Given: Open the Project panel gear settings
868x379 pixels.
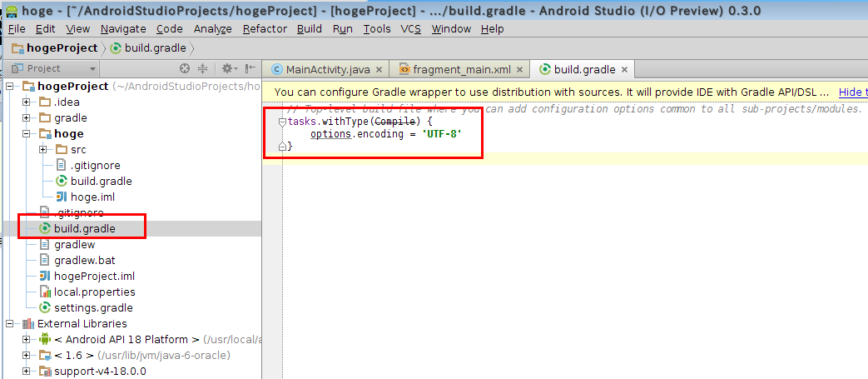Looking at the screenshot, I should (x=226, y=68).
